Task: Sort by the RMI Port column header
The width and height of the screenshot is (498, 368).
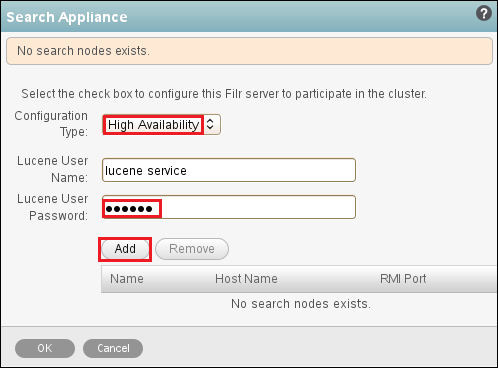Action: tap(403, 279)
